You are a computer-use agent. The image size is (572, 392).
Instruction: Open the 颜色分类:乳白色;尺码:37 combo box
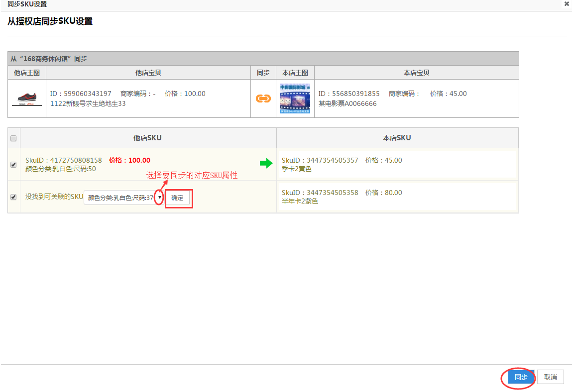click(x=119, y=197)
